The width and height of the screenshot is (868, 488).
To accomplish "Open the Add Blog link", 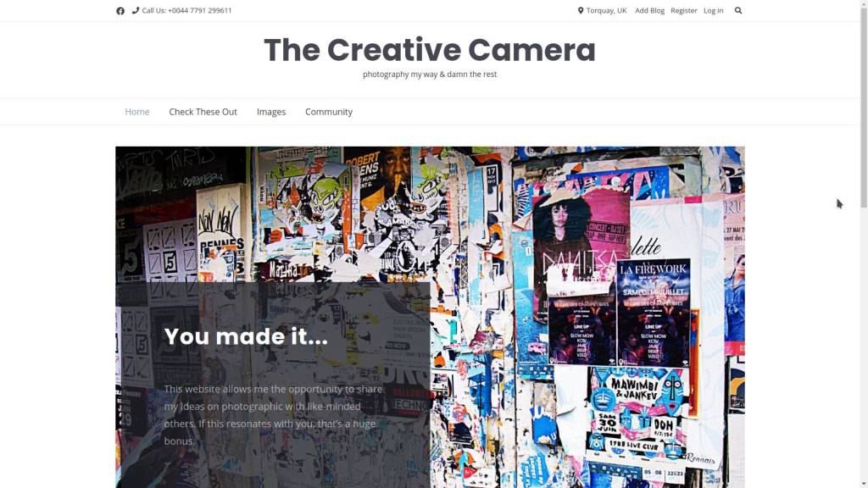I will point(649,10).
